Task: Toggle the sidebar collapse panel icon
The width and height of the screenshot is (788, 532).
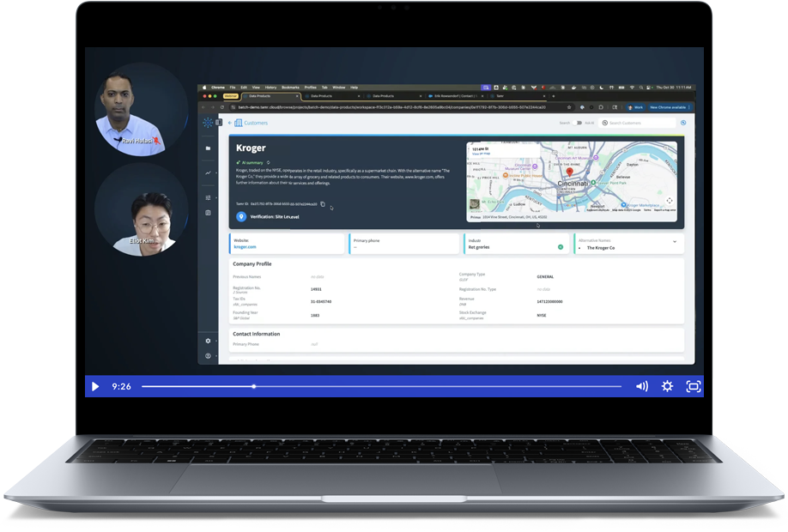Action: pyautogui.click(x=219, y=123)
